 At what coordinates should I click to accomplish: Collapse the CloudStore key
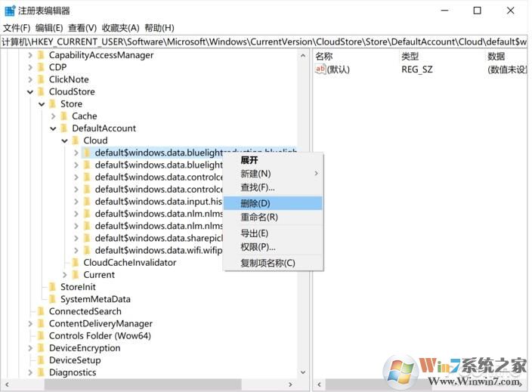click(30, 92)
